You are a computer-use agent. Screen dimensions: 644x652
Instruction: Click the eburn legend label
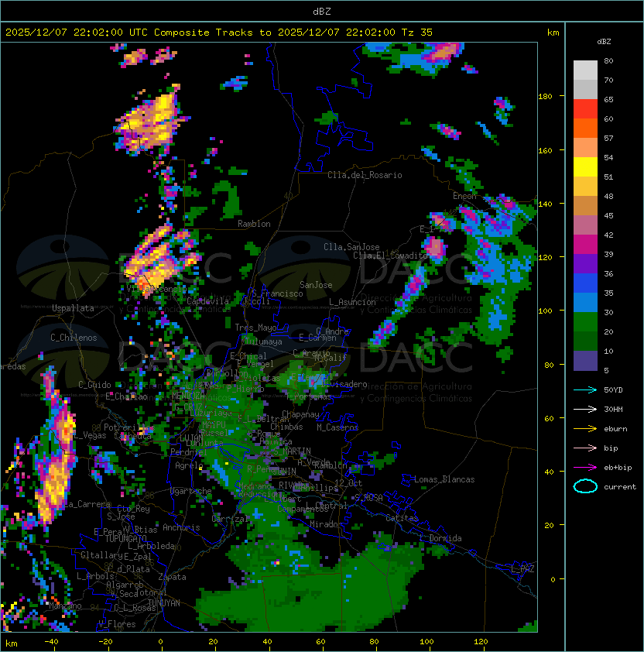tap(615, 429)
